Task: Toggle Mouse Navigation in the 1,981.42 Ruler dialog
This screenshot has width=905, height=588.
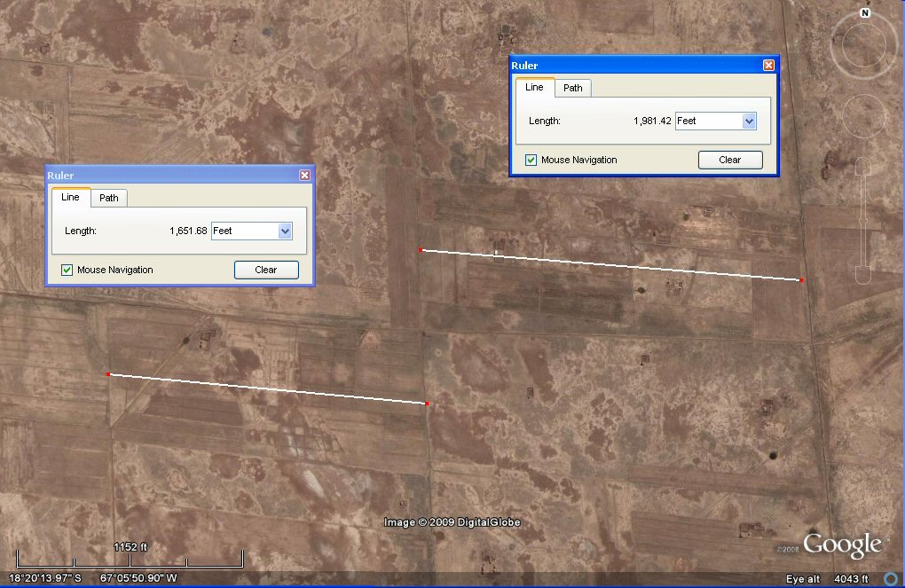Action: (x=531, y=160)
